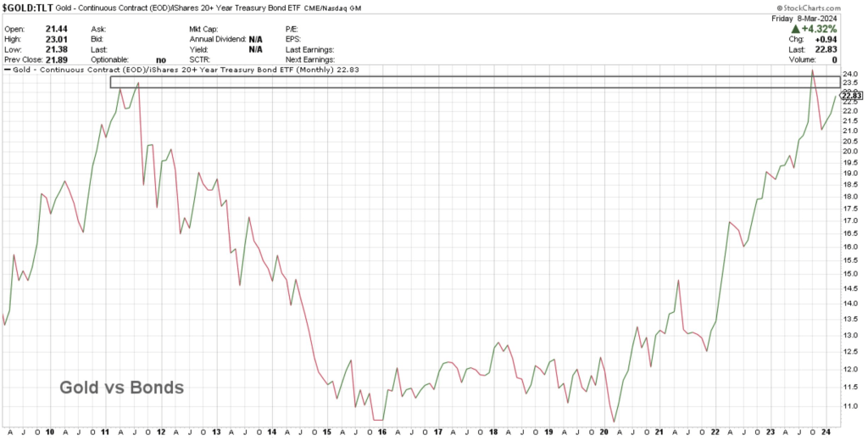The image size is (868, 441).
Task: Click the Optionable 'no' value
Action: (x=160, y=59)
